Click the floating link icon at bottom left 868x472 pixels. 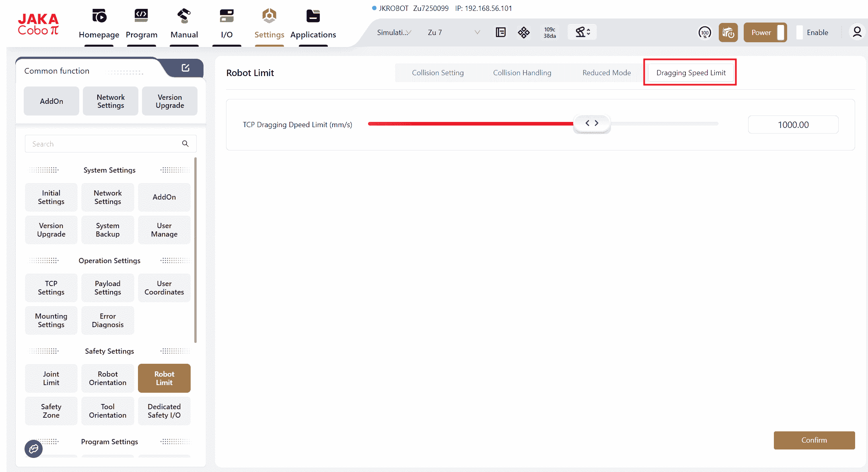point(33,448)
